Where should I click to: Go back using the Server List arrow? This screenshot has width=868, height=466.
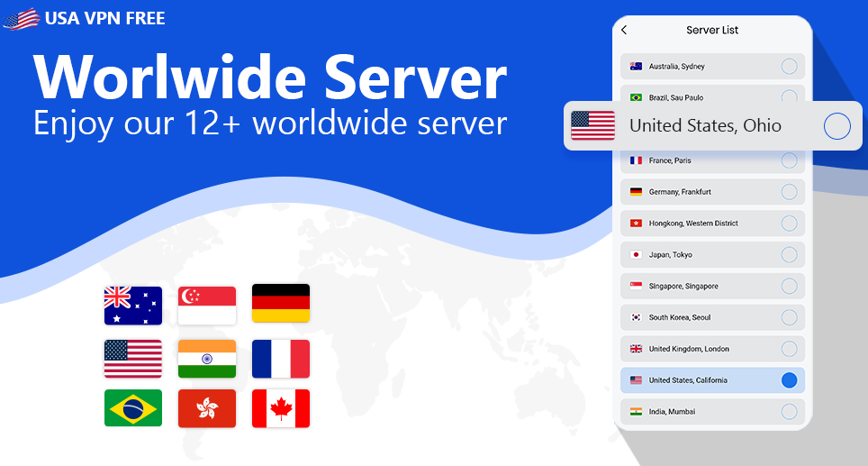(x=624, y=30)
